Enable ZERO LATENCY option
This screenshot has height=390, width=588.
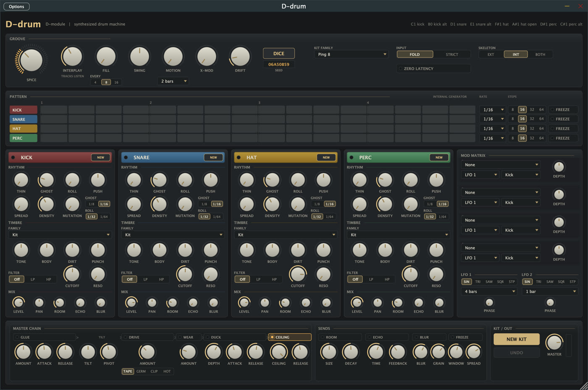point(434,69)
